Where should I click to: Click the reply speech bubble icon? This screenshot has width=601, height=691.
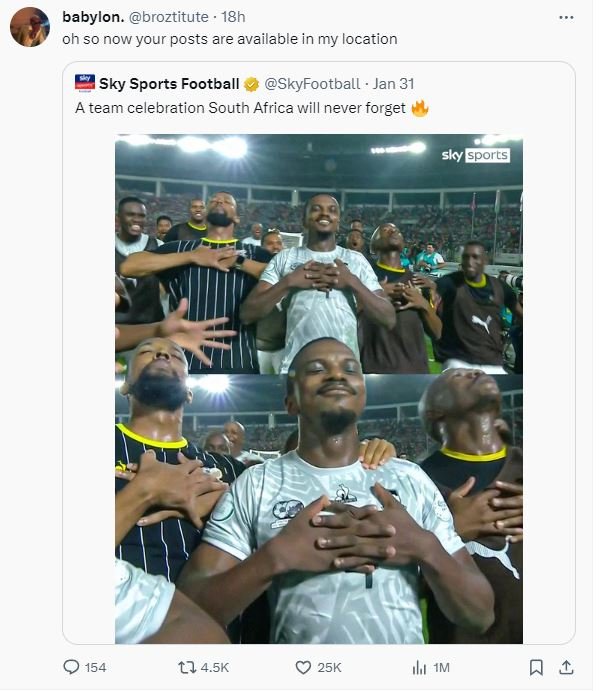click(x=72, y=667)
